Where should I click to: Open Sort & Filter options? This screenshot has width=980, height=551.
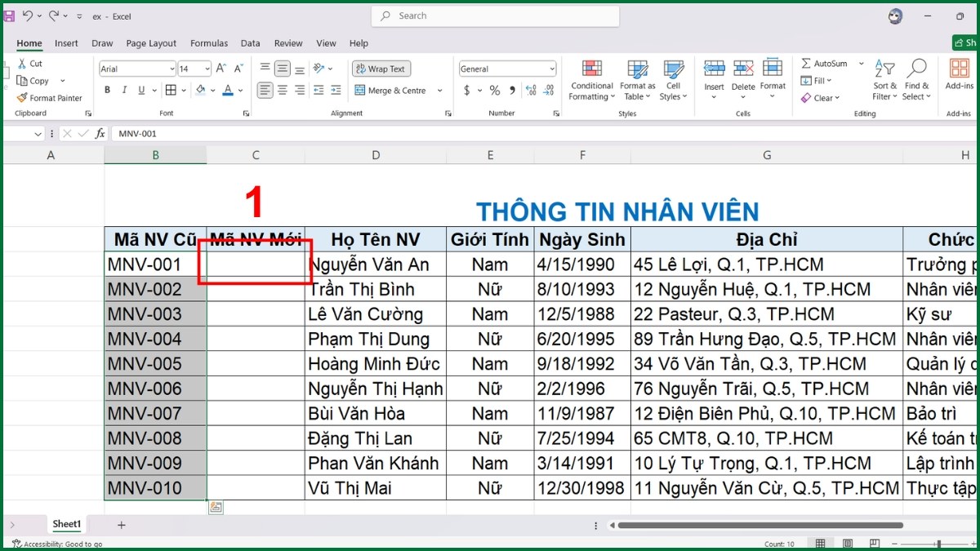[884, 80]
